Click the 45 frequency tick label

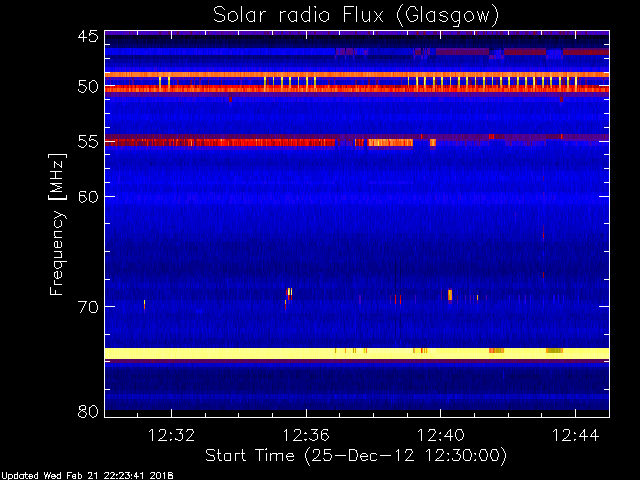click(x=88, y=36)
